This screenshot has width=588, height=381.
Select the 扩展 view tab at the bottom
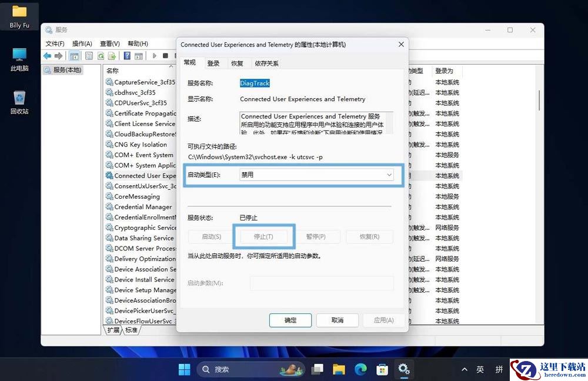coord(113,330)
